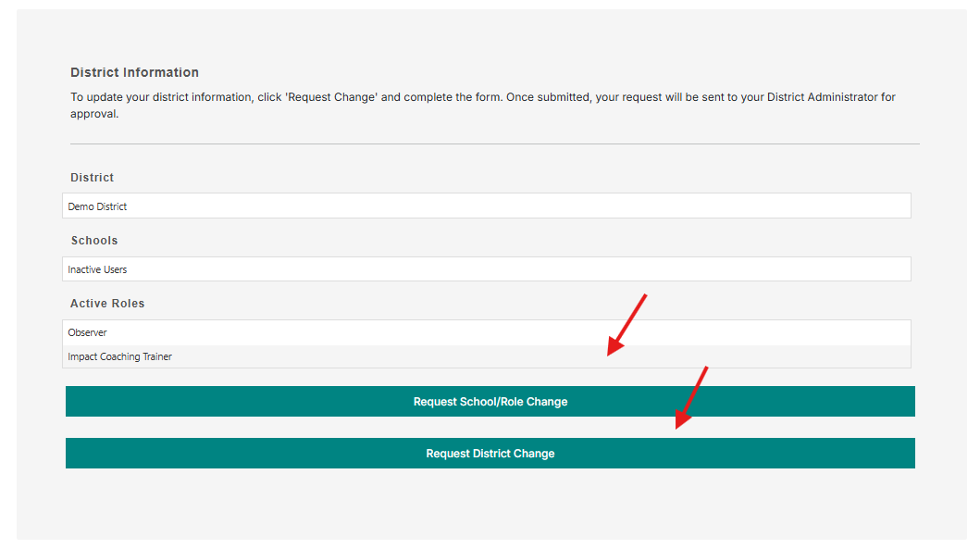This screenshot has height=549, width=980.
Task: Click the Request School/Role Change button
Action: click(x=490, y=402)
